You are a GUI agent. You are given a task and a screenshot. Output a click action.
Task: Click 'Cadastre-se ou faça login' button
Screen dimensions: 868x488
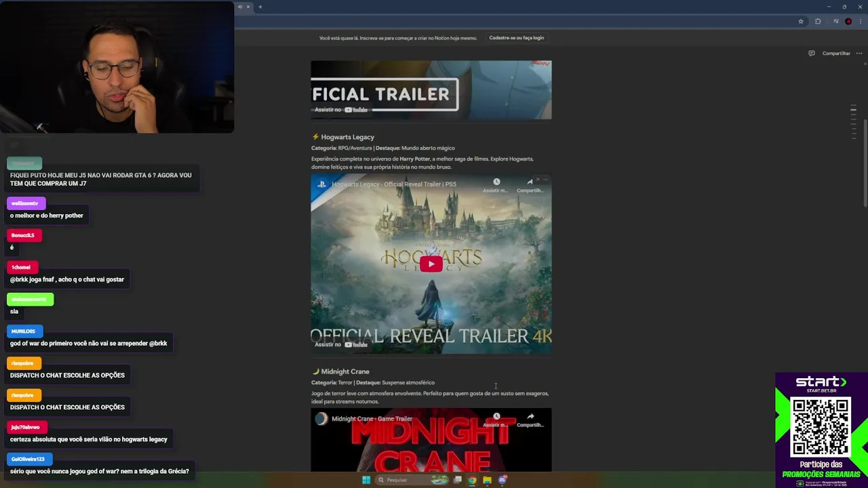(517, 38)
